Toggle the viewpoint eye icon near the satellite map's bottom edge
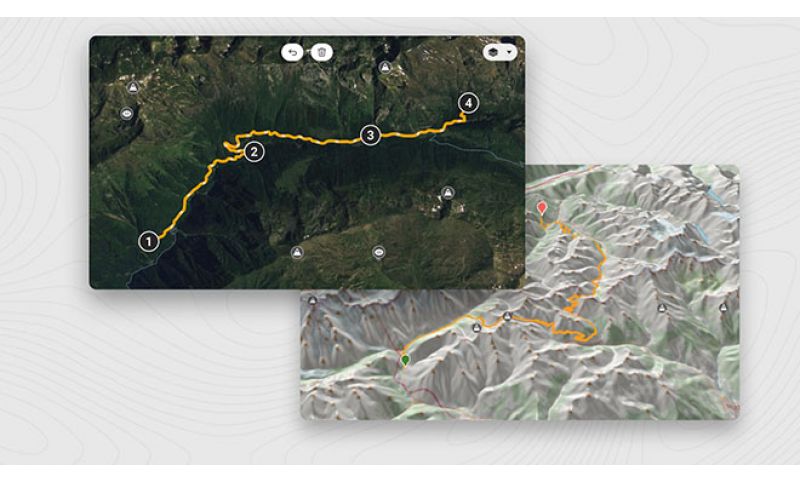Screen dimensions: 800x484 click(379, 252)
